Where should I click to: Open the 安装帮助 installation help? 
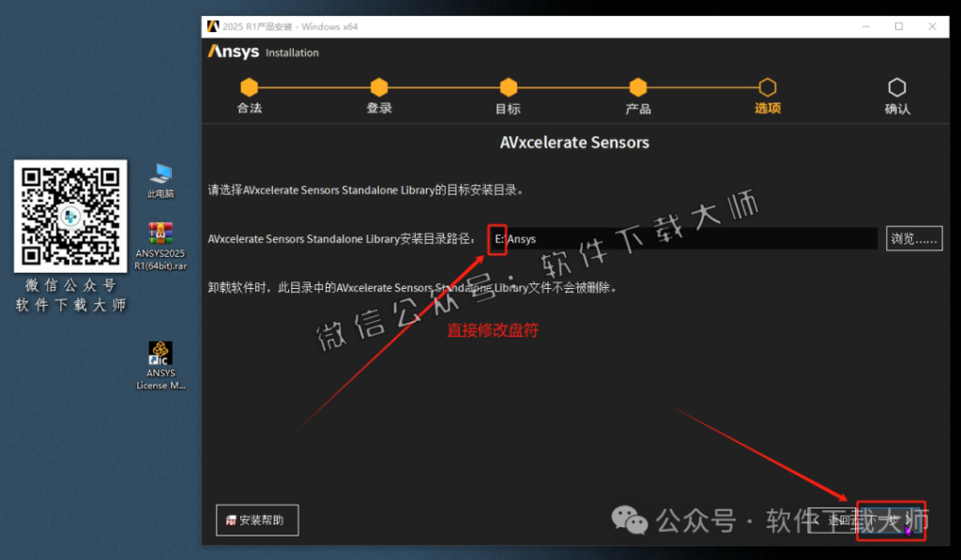click(256, 519)
